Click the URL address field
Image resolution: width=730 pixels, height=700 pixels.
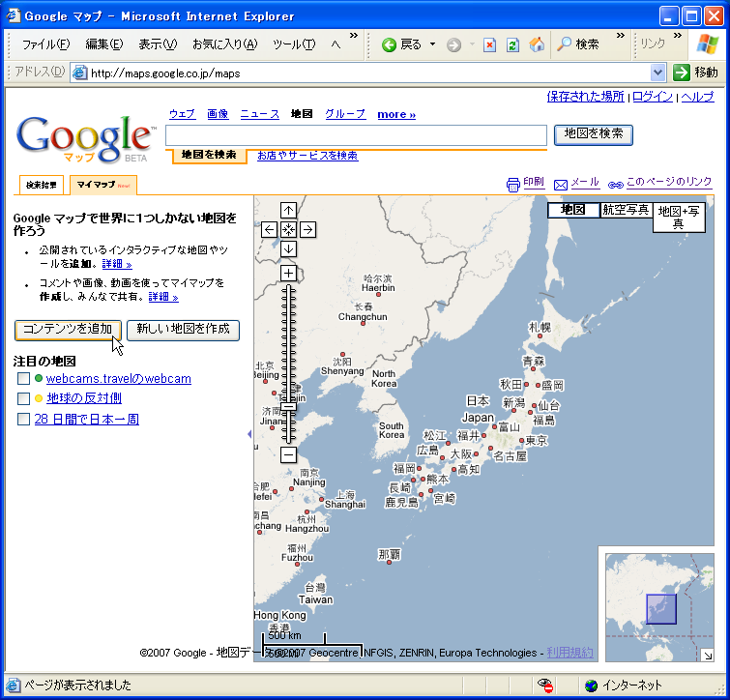coord(367,73)
